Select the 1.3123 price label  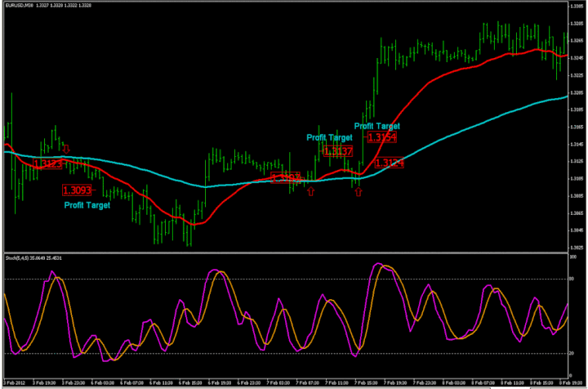click(x=47, y=164)
